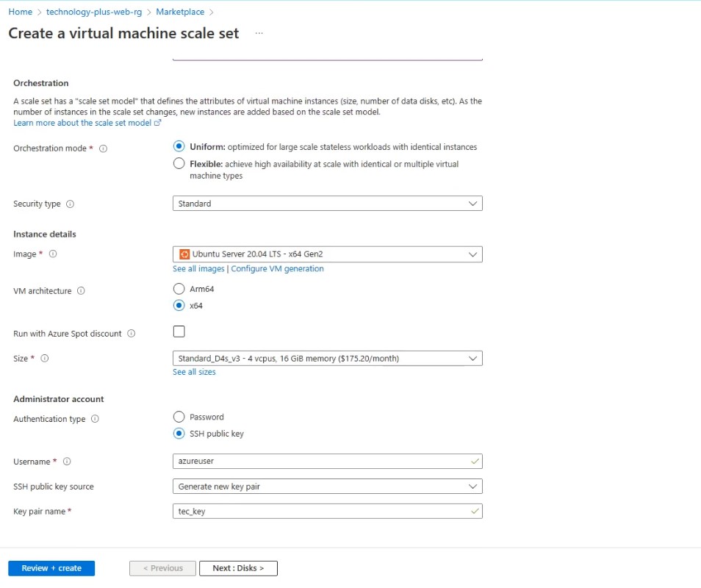
Task: Select Password authentication type
Action: tap(179, 417)
